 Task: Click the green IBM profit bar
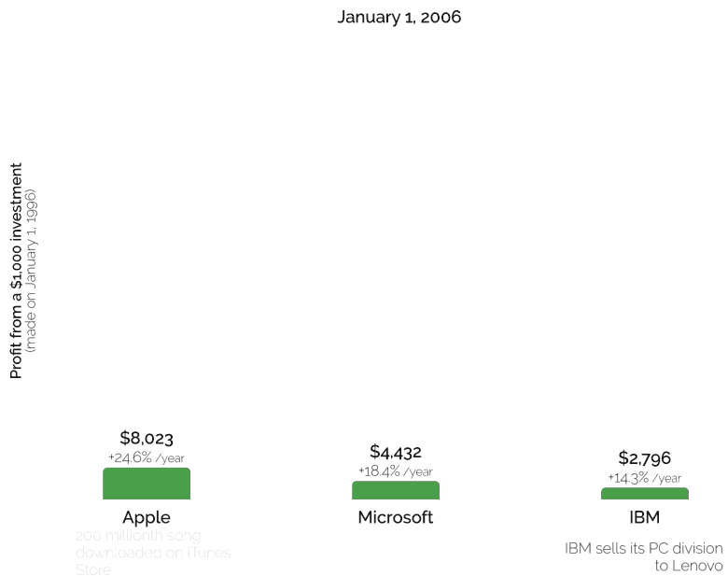tap(645, 494)
